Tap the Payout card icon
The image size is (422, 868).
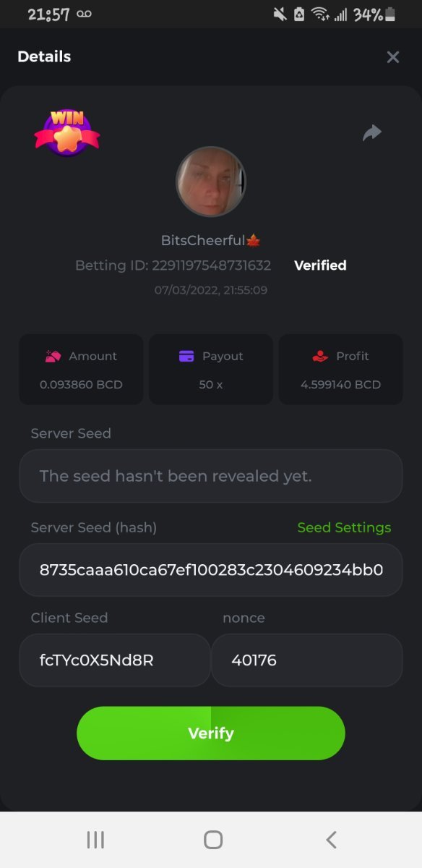click(x=186, y=356)
